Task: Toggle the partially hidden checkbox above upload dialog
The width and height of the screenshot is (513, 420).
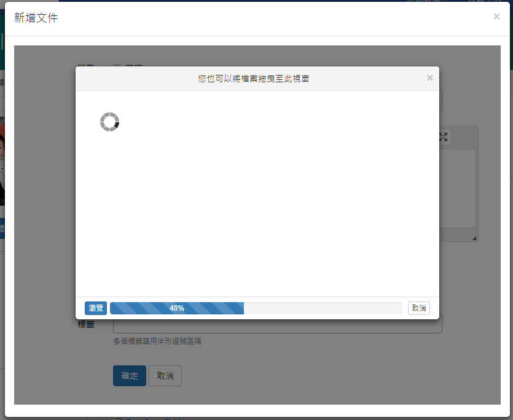Action: (x=117, y=66)
